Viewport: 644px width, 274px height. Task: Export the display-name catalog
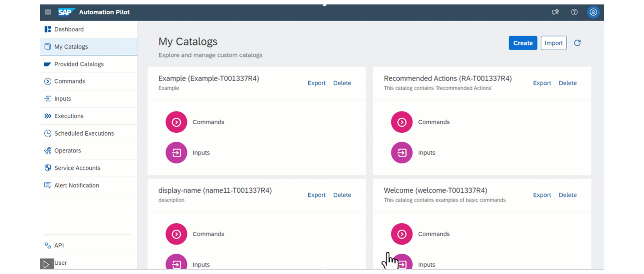(316, 195)
